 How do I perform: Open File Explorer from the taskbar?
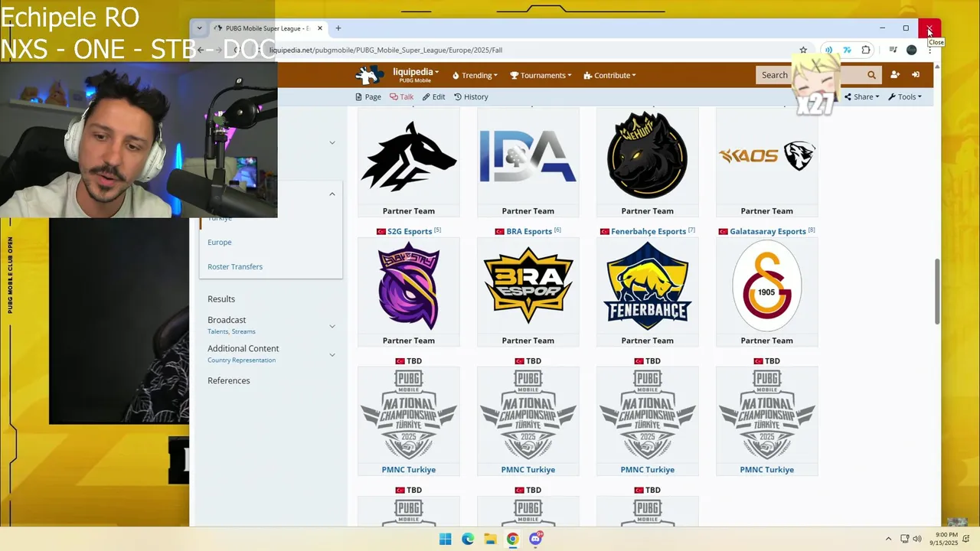[x=490, y=539]
